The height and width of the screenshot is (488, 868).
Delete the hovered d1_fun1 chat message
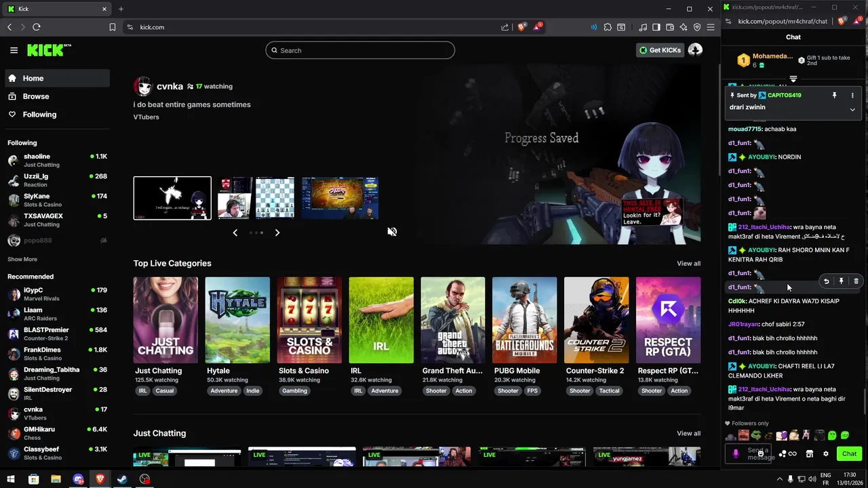point(856,281)
